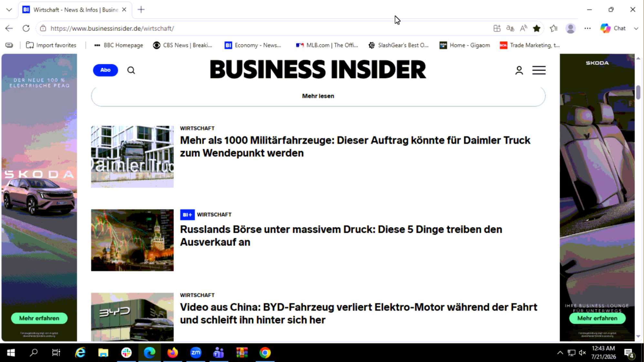Open File Explorer from the taskbar
This screenshot has height=362, width=644.
(x=103, y=353)
